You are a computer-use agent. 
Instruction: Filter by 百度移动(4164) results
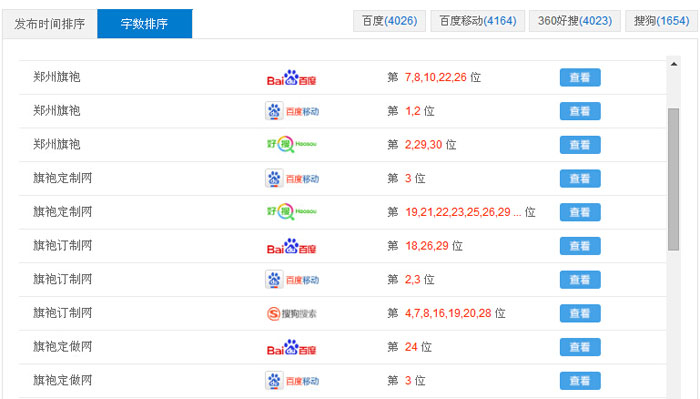478,21
